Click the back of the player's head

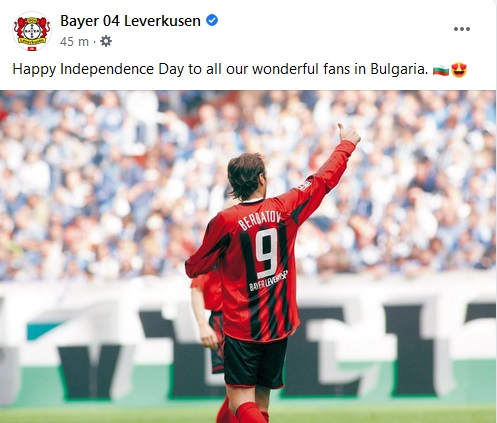coord(246,176)
